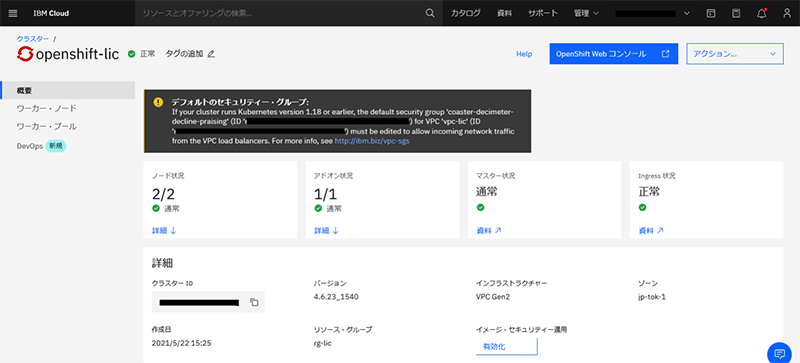The width and height of the screenshot is (800, 363).
Task: Open the サポート menu item
Action: coord(543,13)
